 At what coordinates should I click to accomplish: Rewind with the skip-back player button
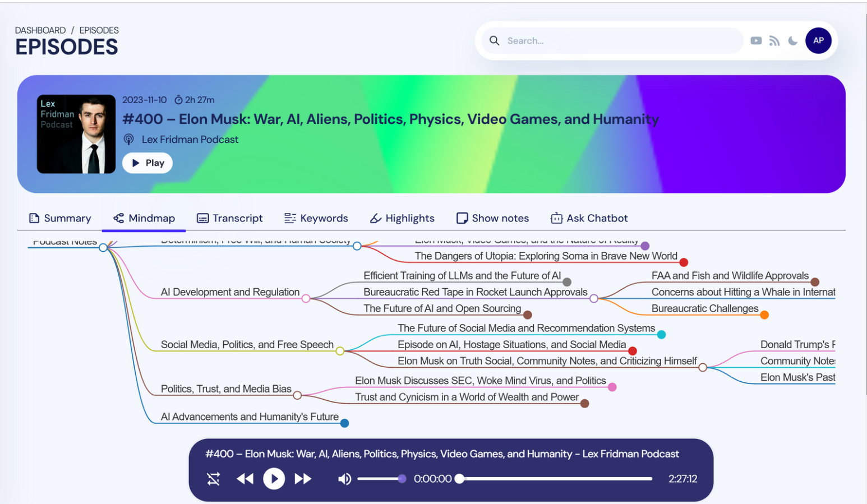click(245, 479)
